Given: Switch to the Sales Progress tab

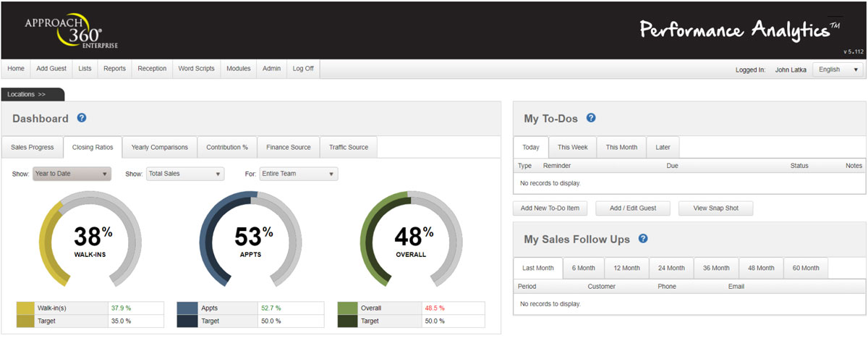Looking at the screenshot, I should click(x=33, y=148).
